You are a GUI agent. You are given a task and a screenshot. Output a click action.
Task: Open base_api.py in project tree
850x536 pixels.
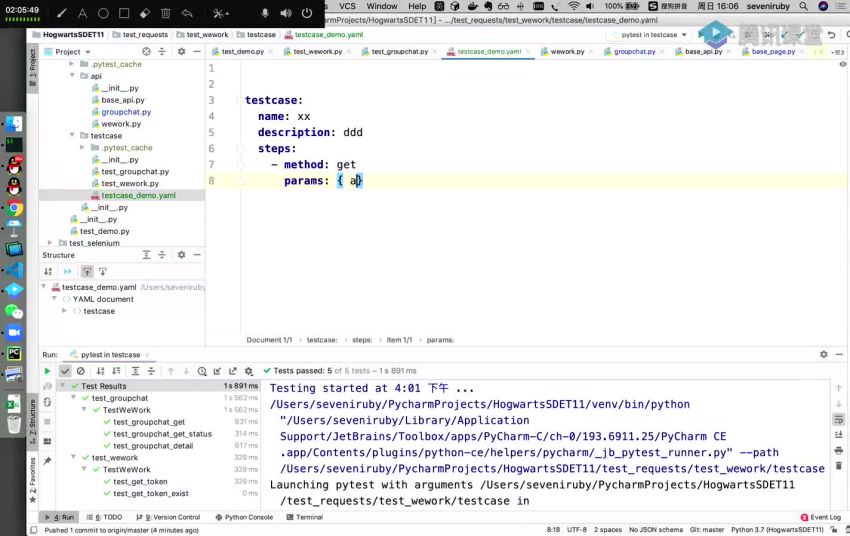coord(123,100)
